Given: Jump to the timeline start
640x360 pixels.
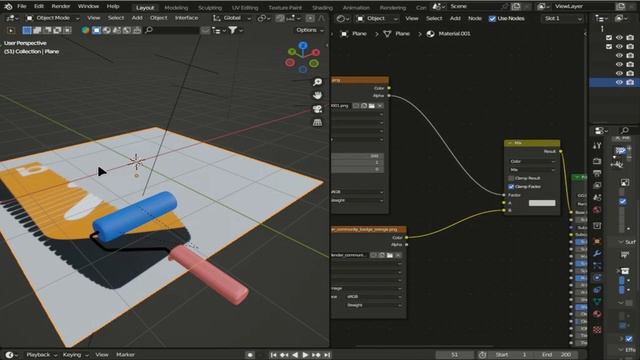Looking at the screenshot, I should coord(273,355).
